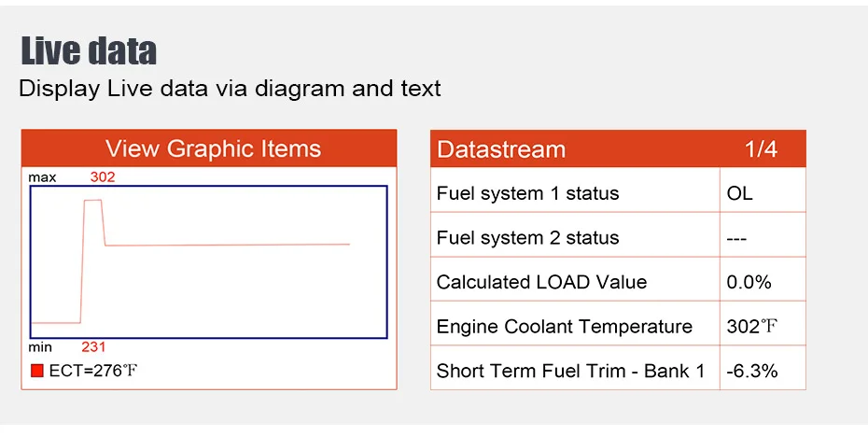Click the 302°F coolant temperature value

(751, 327)
